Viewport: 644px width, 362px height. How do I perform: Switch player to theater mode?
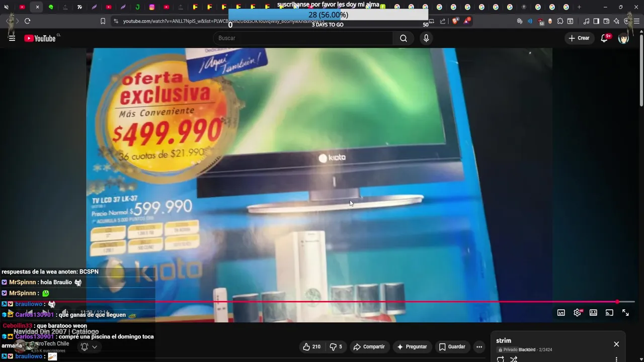pyautogui.click(x=593, y=313)
